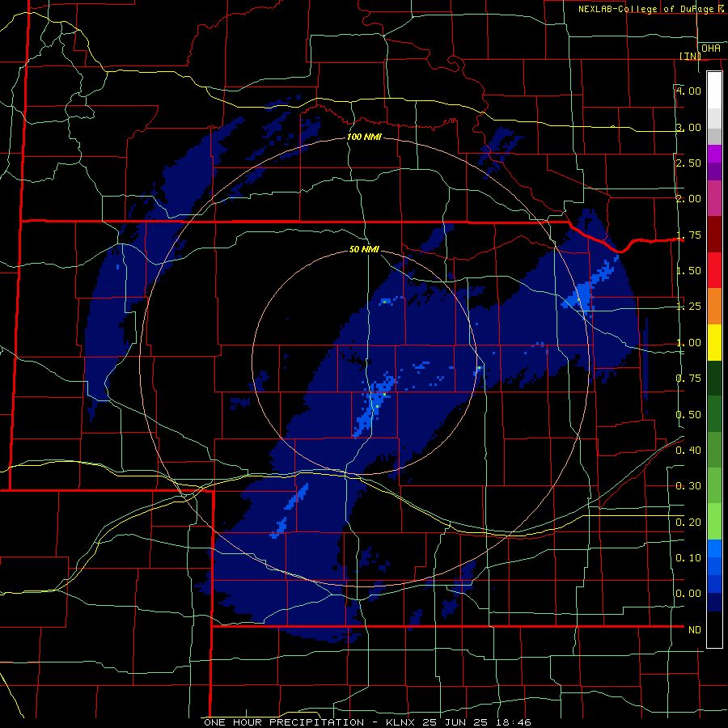Select the pink swatch in the color scale
728x728 pixels.
coord(714,198)
